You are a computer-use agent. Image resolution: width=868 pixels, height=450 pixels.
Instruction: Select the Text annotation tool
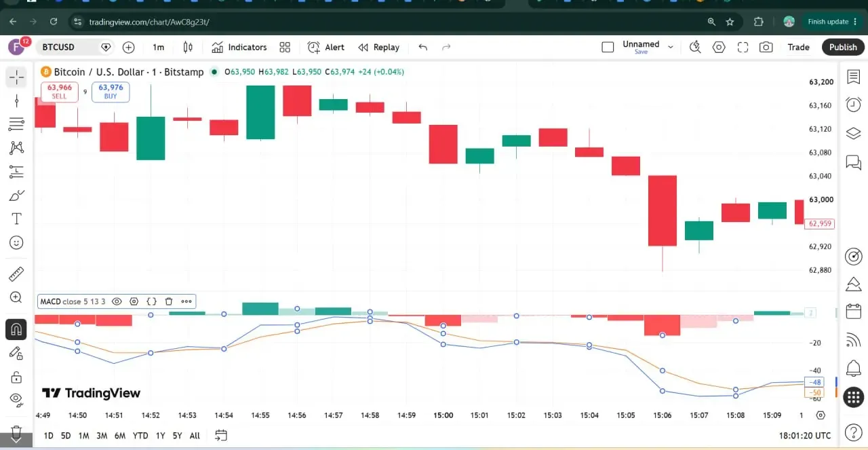[16, 219]
